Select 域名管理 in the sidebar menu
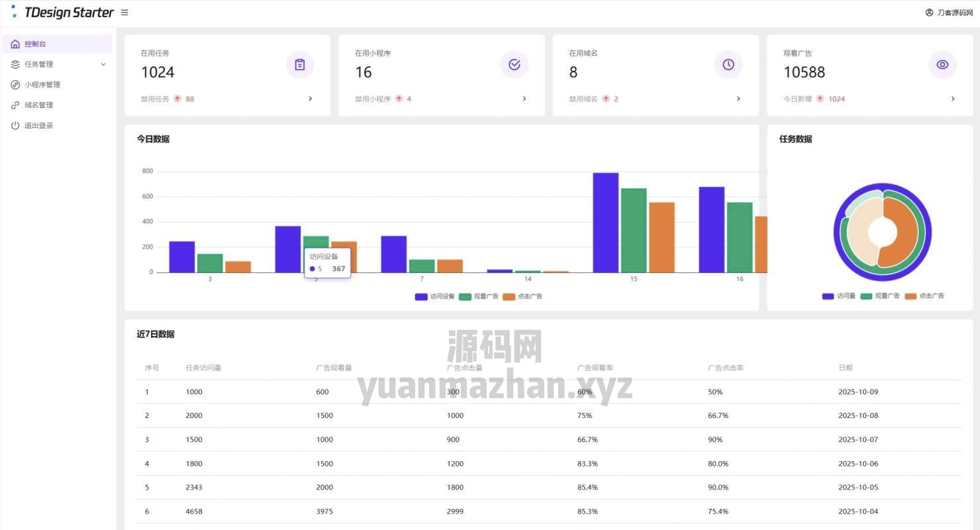The width and height of the screenshot is (980, 530). point(37,105)
